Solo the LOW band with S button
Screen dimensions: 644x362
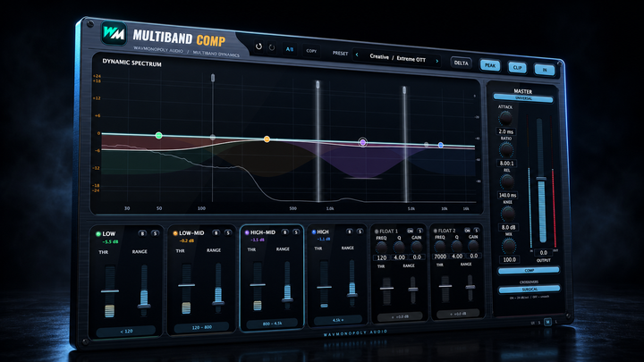[x=155, y=233]
